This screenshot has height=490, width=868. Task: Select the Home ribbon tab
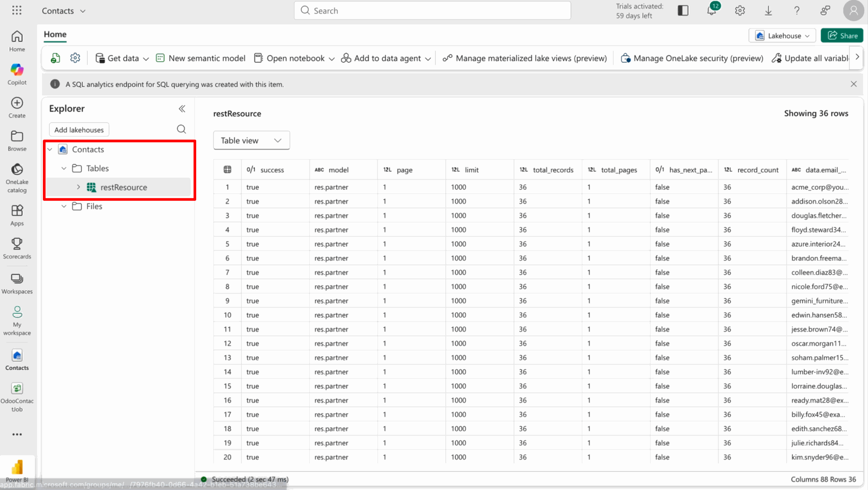55,34
